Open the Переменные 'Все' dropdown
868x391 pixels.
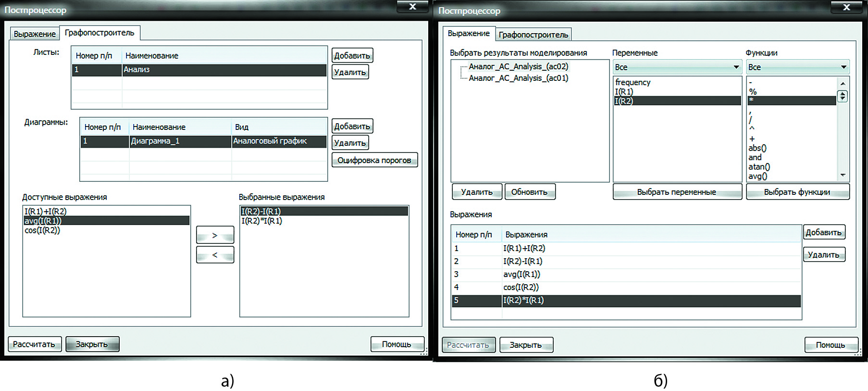pos(677,67)
